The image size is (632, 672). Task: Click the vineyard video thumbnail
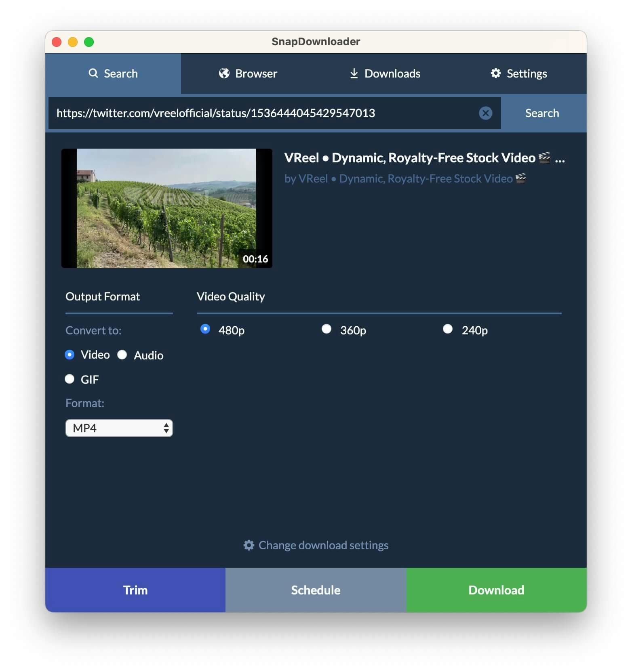(x=167, y=208)
